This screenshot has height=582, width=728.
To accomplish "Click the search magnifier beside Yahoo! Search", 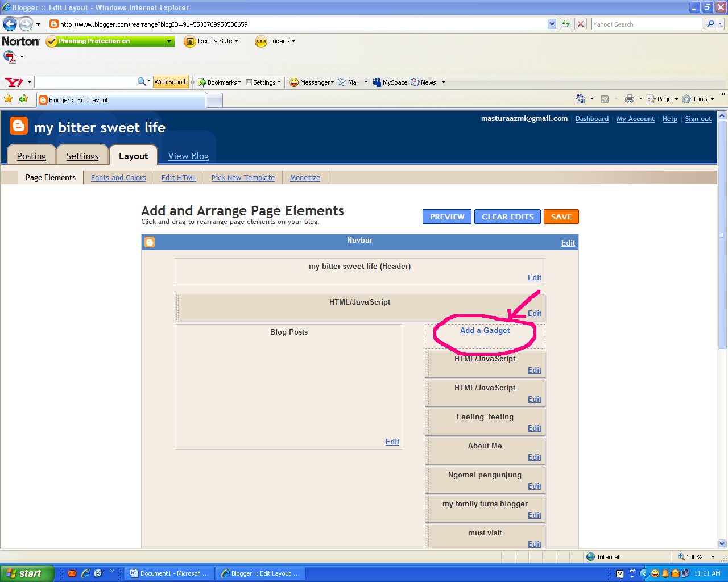I will click(x=710, y=24).
